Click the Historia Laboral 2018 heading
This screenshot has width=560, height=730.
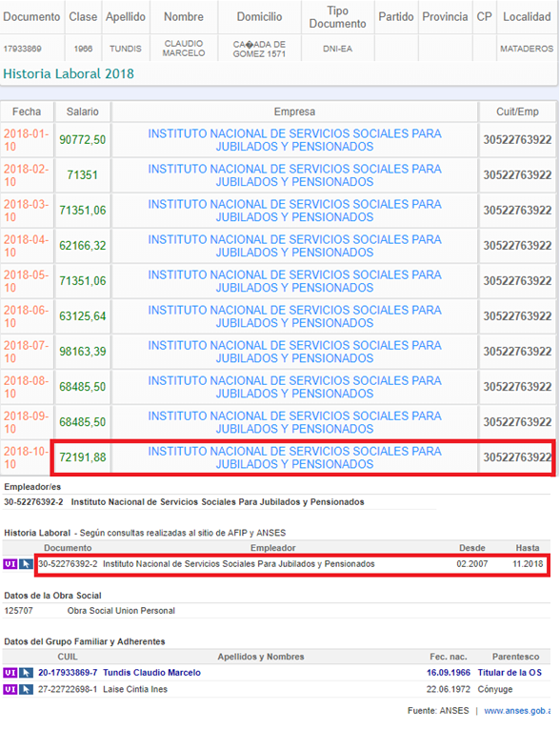click(69, 73)
